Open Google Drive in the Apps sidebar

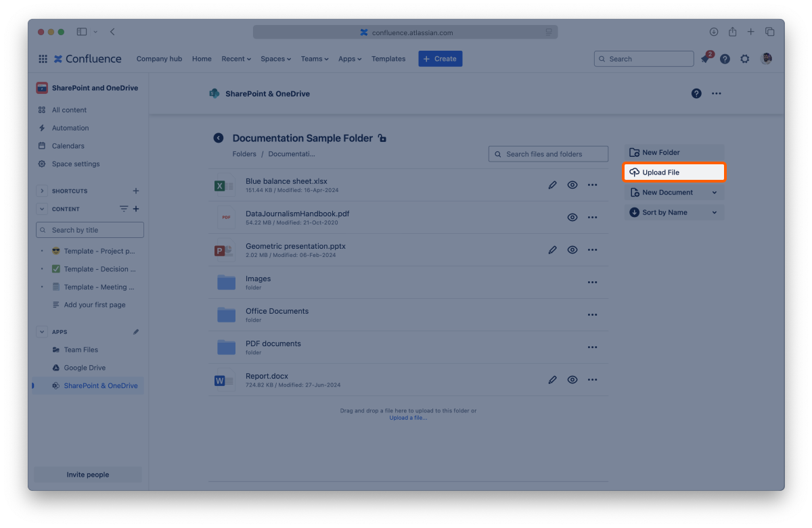(85, 368)
